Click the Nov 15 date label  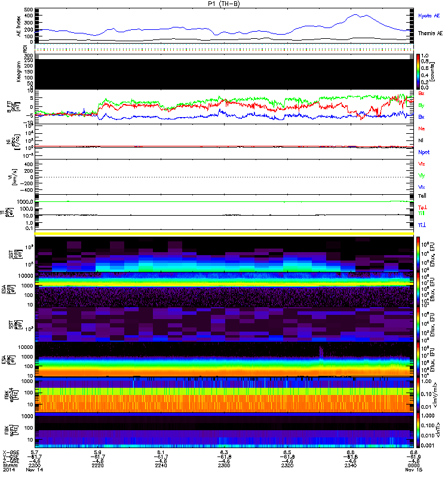coord(413,470)
